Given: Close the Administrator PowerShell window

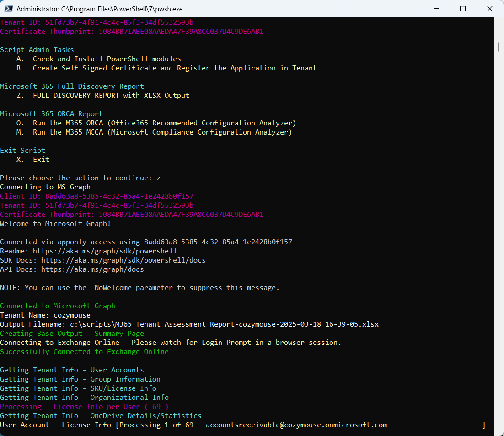Looking at the screenshot, I should 490,9.
